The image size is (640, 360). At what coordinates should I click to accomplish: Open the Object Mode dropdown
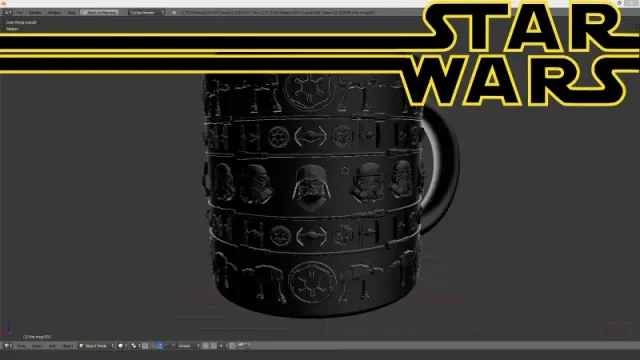point(97,346)
